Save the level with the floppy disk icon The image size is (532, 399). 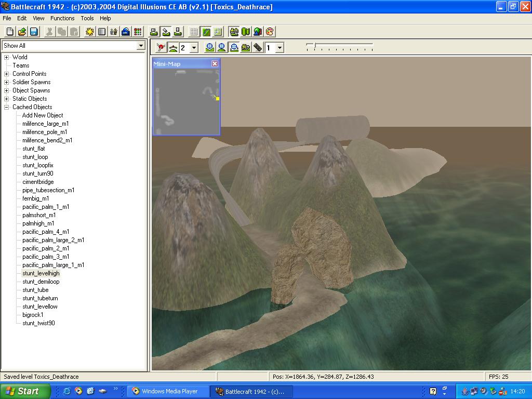[x=34, y=32]
